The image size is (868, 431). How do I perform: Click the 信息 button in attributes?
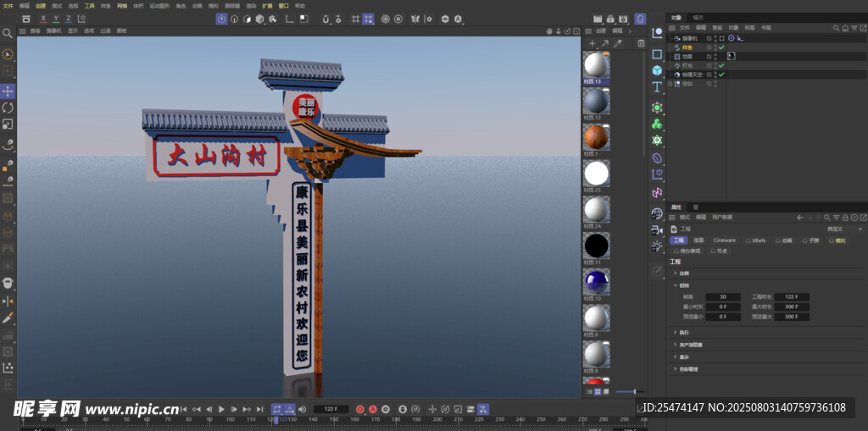click(x=698, y=240)
